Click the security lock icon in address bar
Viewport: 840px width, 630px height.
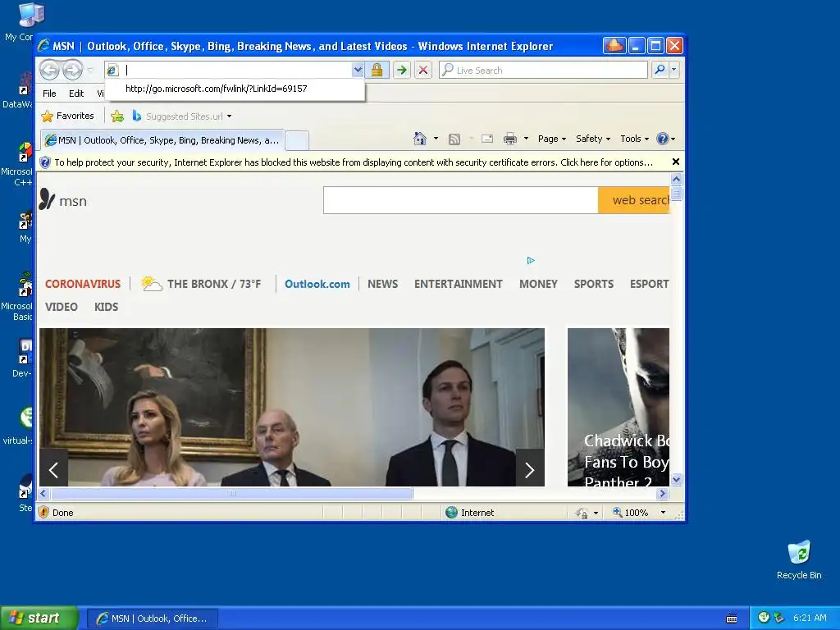point(377,70)
